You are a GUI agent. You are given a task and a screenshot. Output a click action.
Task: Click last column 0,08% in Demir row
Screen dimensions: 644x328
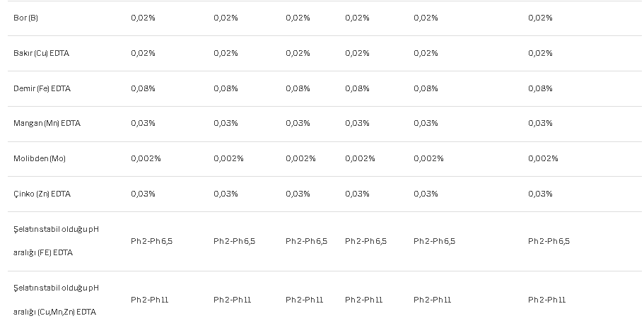pyautogui.click(x=540, y=88)
